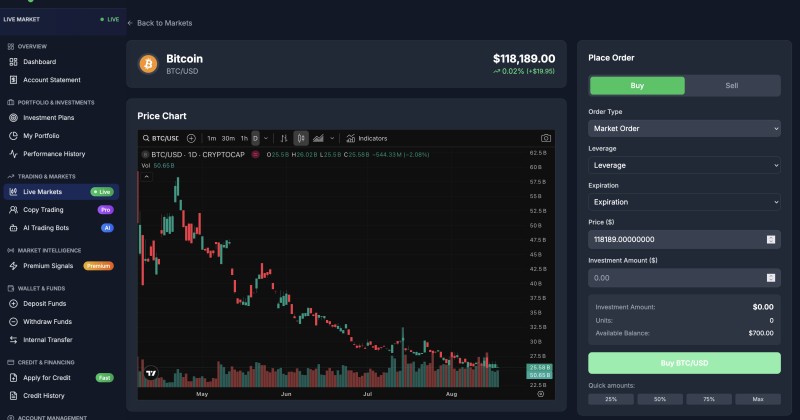Click the Account Statement icon
Image resolution: width=800 pixels, height=420 pixels.
pos(13,80)
